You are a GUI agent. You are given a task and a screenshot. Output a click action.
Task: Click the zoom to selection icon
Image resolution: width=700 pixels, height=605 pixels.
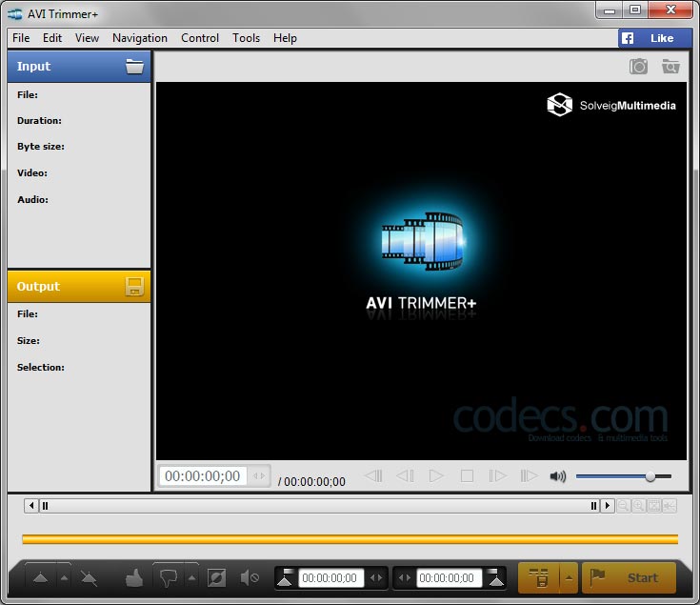pyautogui.click(x=670, y=506)
